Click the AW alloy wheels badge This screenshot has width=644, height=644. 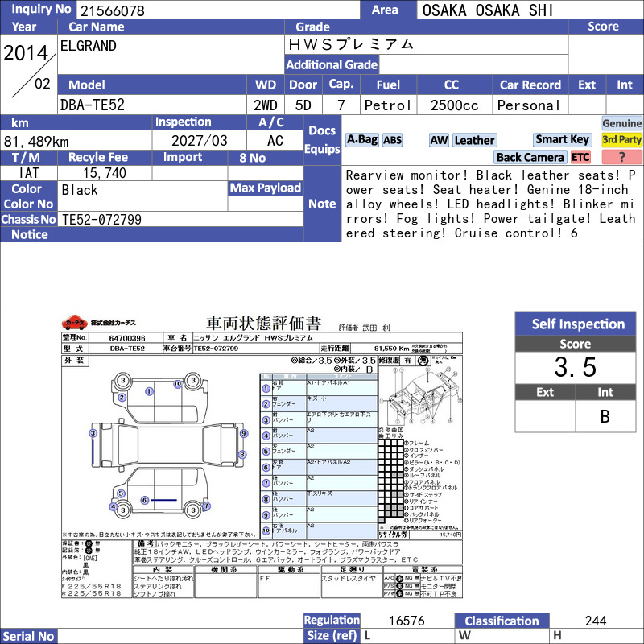click(x=439, y=140)
